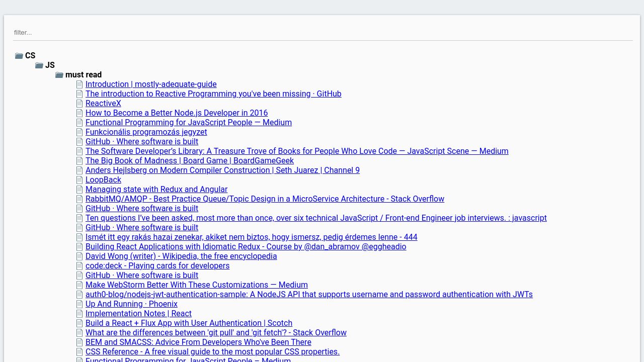
Task: Open Software Developer's Library link
Action: pyautogui.click(x=297, y=151)
